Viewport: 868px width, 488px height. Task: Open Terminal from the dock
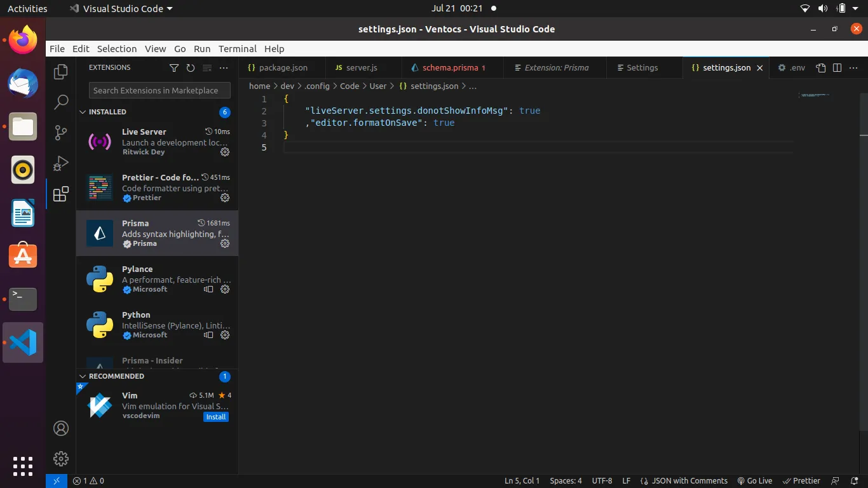23,299
